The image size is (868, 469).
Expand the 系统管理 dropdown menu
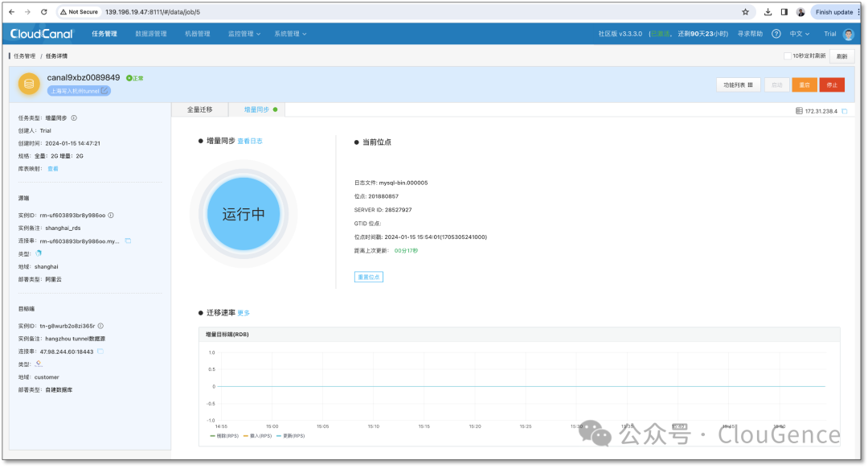[x=290, y=34]
